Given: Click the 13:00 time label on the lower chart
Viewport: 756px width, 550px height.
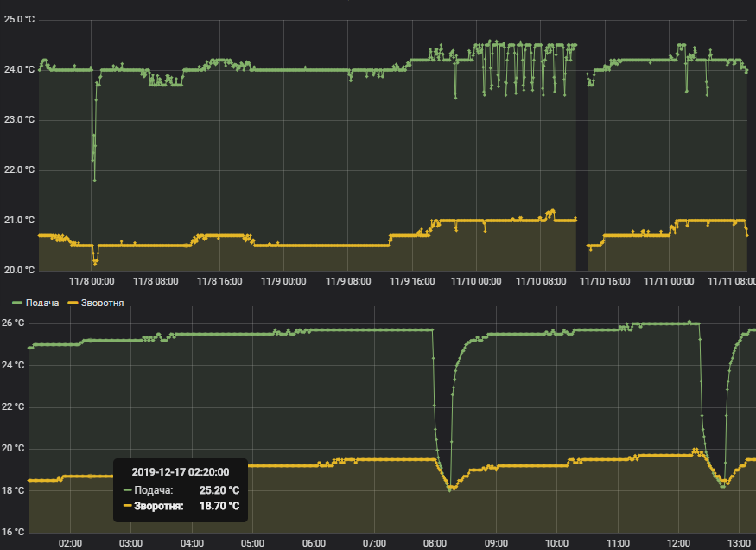Looking at the screenshot, I should pyautogui.click(x=739, y=544).
